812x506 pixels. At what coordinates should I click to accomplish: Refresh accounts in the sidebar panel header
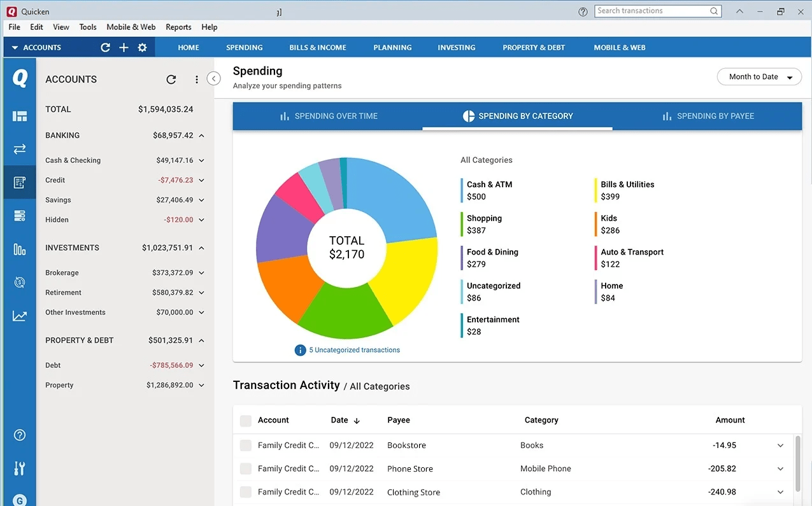coord(171,80)
